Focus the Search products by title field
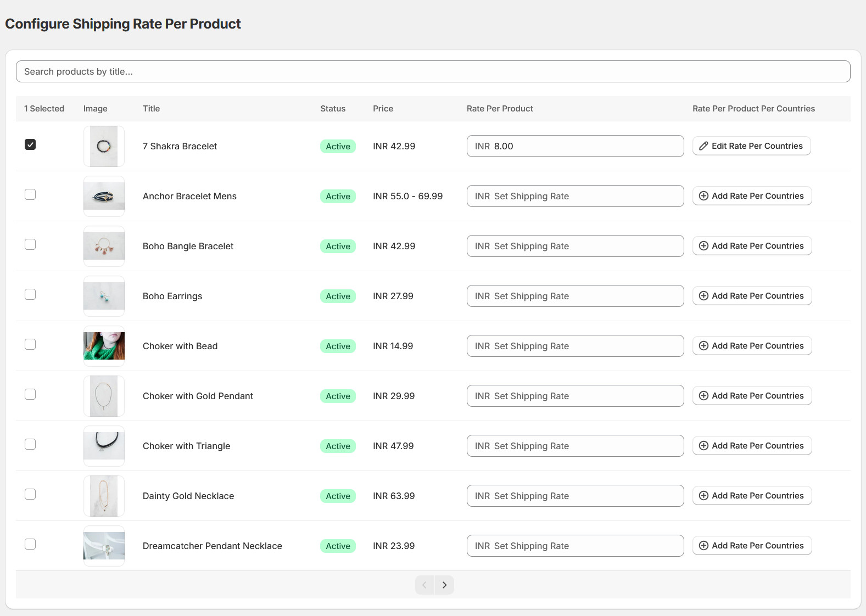866x616 pixels. (x=433, y=71)
